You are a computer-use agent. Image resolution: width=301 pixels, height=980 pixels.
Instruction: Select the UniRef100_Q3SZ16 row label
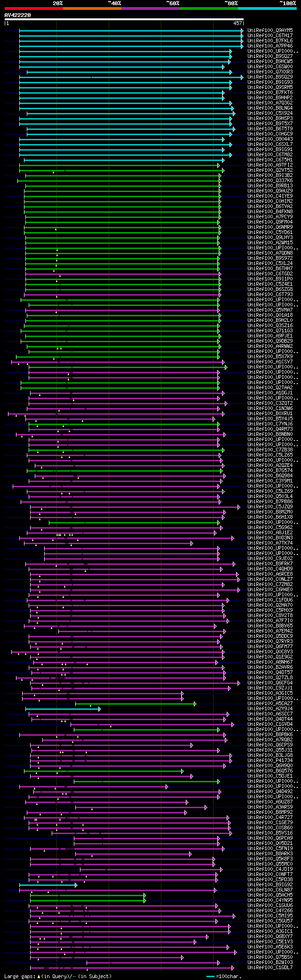(x=270, y=325)
